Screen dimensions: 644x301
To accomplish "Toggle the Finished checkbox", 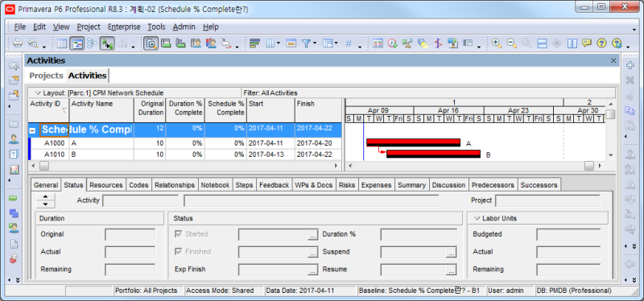I will [x=178, y=252].
